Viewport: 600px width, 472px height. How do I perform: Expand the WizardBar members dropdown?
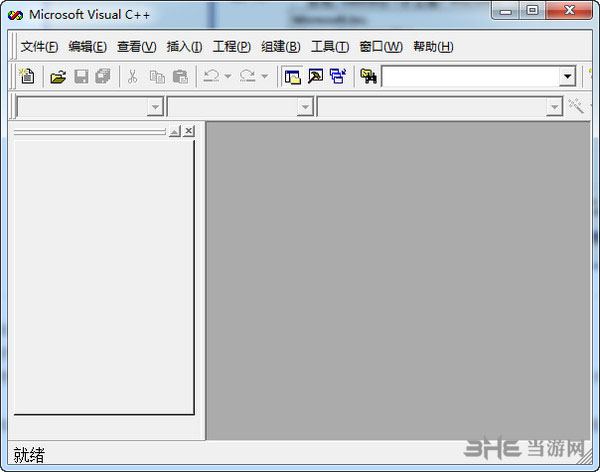point(554,107)
